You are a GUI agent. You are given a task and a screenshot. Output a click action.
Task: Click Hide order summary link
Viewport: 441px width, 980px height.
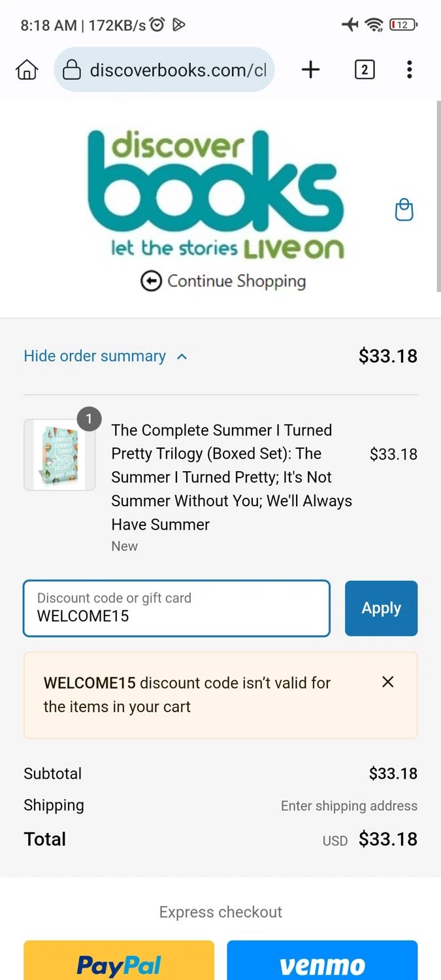tap(95, 356)
